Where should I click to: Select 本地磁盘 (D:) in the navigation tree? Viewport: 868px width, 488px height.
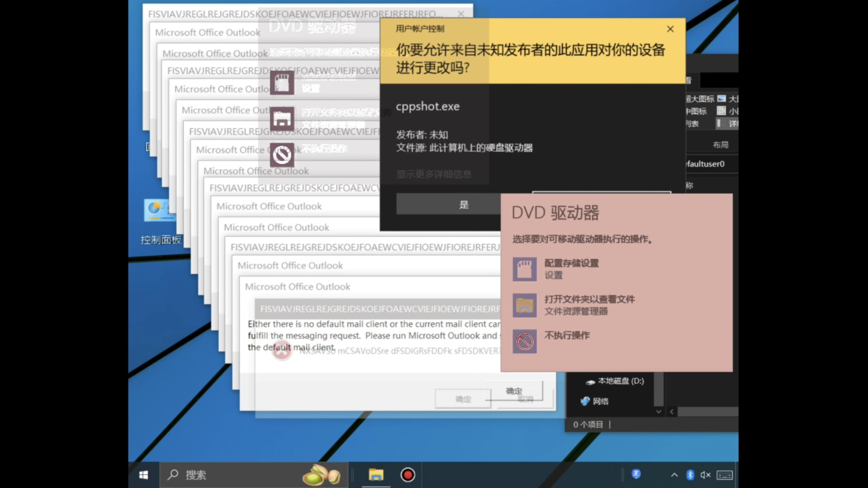620,381
